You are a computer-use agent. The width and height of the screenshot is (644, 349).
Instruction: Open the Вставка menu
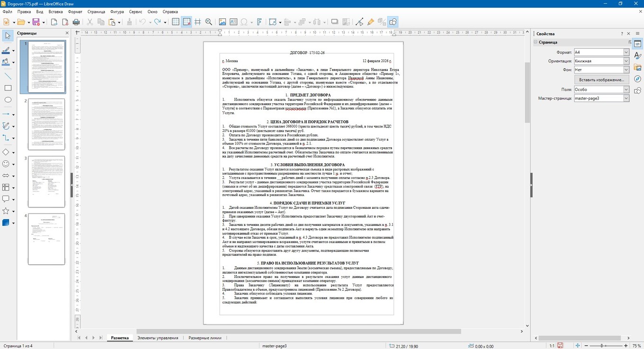pyautogui.click(x=55, y=11)
